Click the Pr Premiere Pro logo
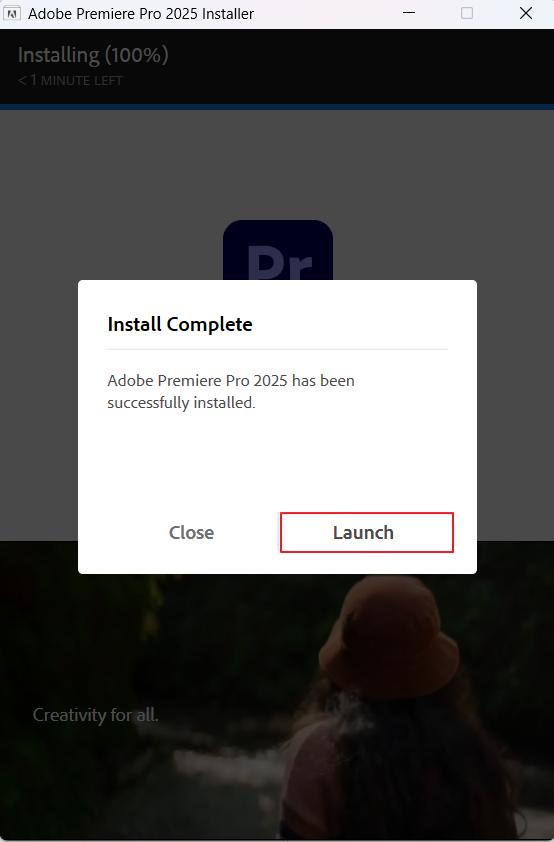Viewport: 554px width, 842px height. point(278,250)
